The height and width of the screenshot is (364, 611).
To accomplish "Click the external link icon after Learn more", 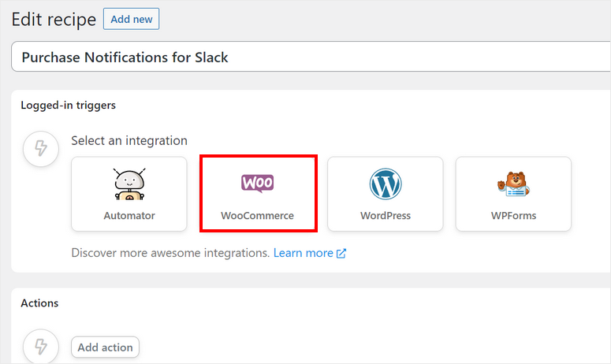I will (341, 254).
